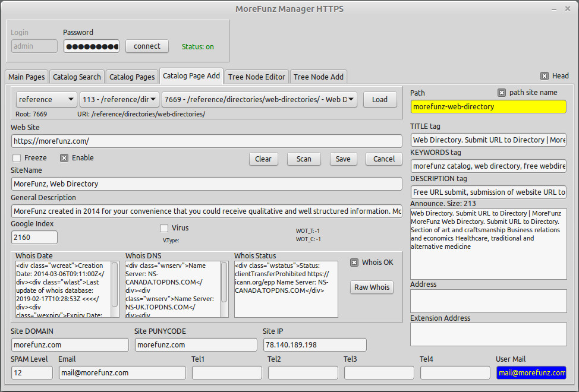579x392 pixels.
Task: Uncheck the Enable checkbox
Action: tap(64, 158)
